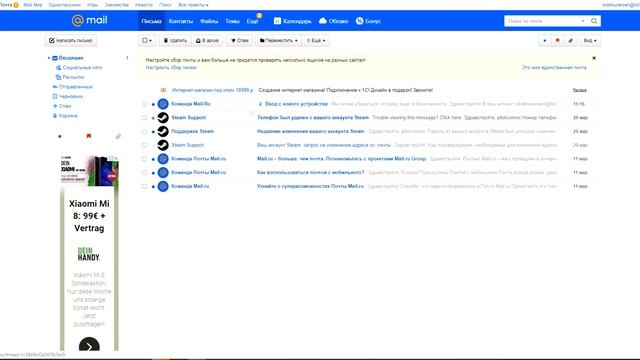Screen dimensions: 640x360
Task: Filter attachments with toolbar paperclip icon
Action: (x=571, y=40)
